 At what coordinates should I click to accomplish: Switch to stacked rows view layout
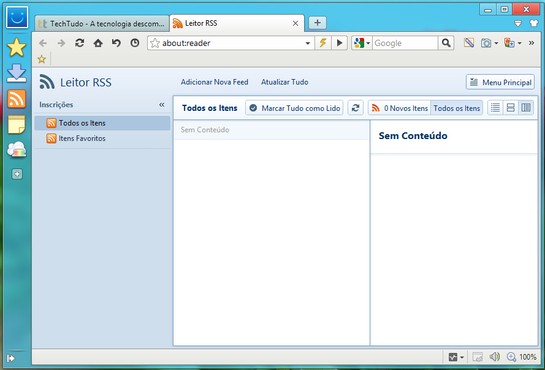click(511, 108)
